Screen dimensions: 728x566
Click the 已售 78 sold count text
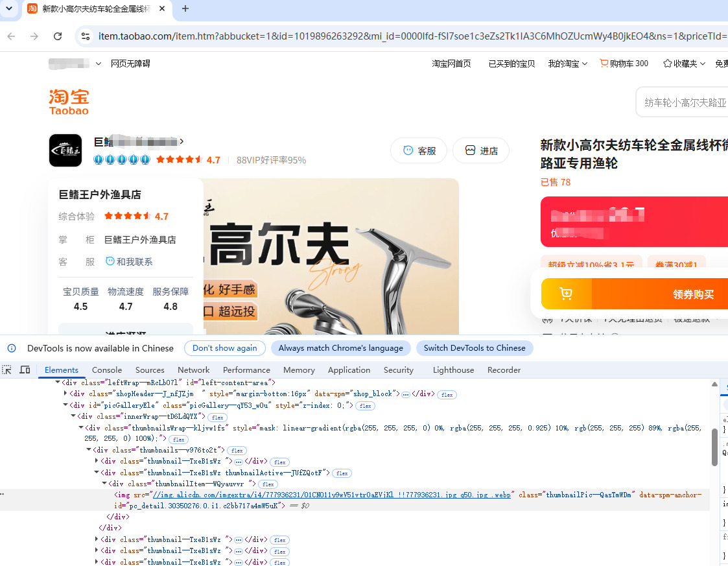[556, 182]
